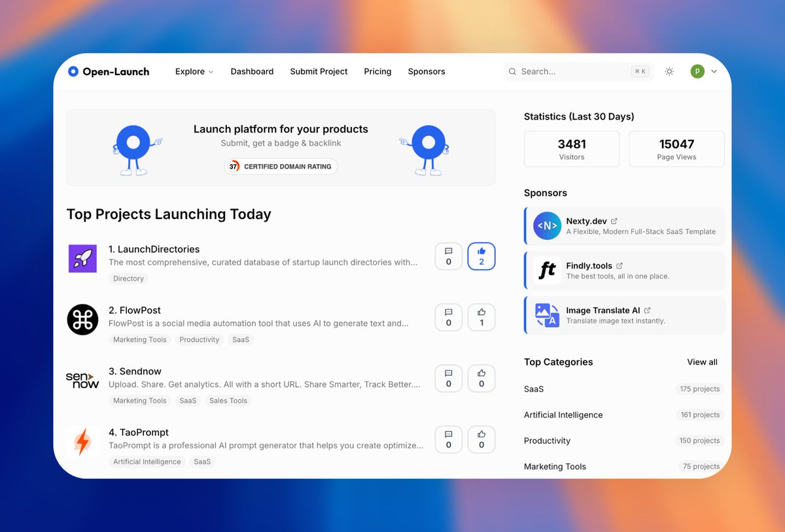The height and width of the screenshot is (532, 785).
Task: Select TaoPrompt's Artificial Intelligence tag
Action: [x=147, y=461]
